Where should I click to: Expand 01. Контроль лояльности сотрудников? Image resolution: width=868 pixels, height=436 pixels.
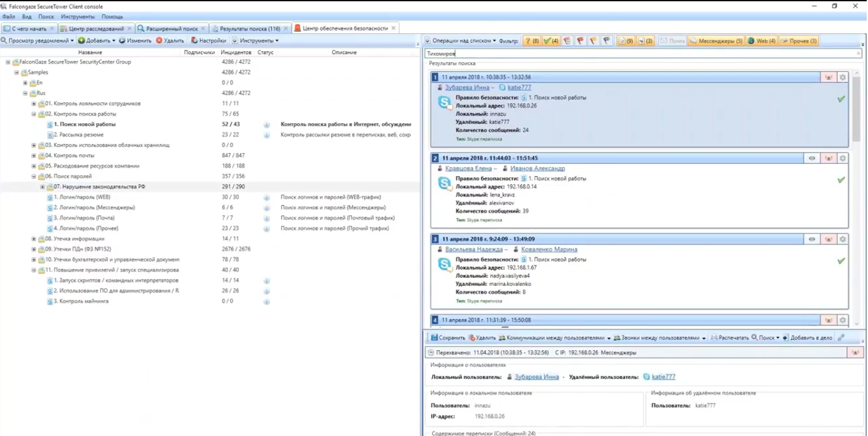pos(34,104)
